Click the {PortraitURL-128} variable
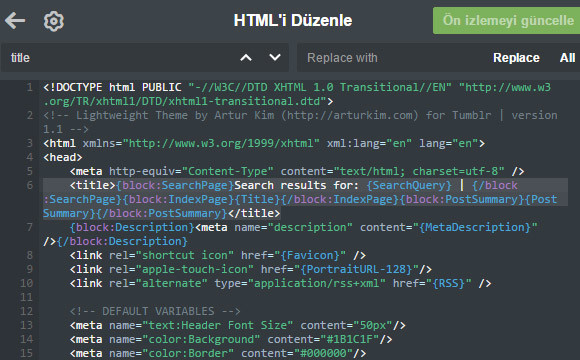 356,269
